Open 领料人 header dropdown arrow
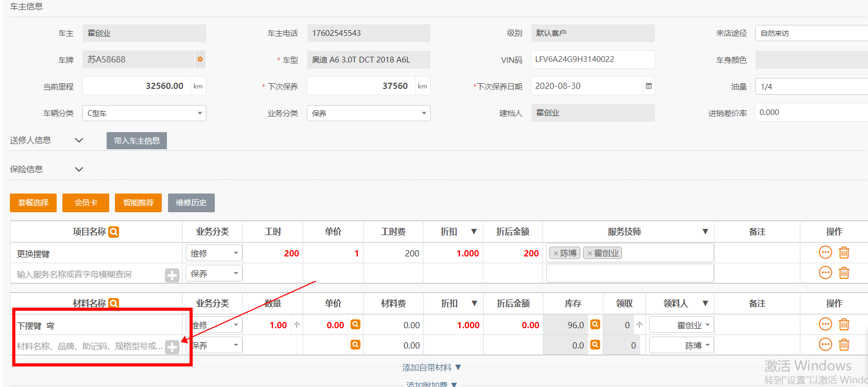The height and width of the screenshot is (387, 868). (705, 303)
